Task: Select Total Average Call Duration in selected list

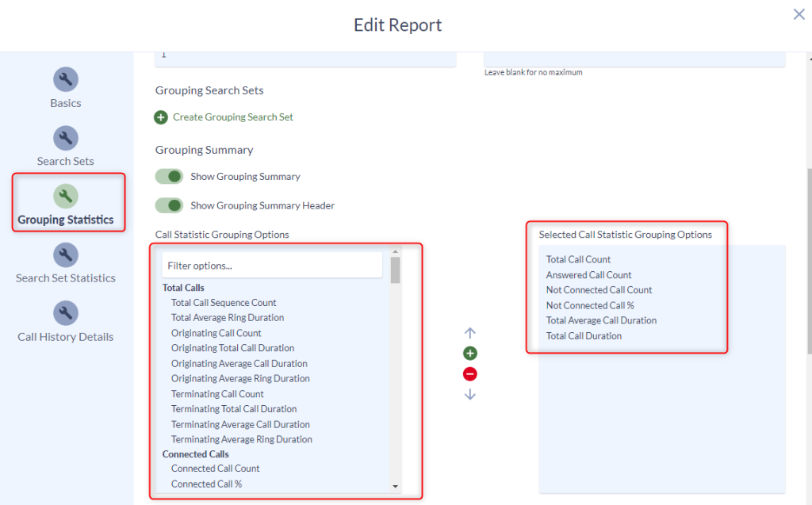Action: pos(601,320)
